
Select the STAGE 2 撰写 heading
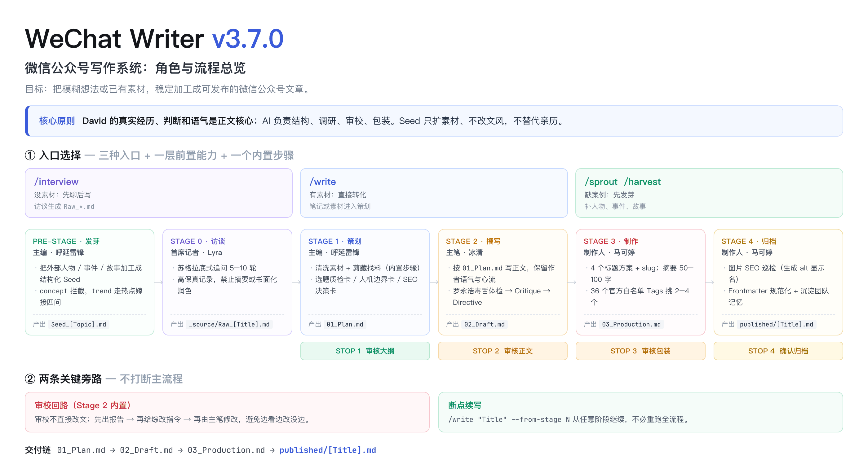click(x=473, y=241)
